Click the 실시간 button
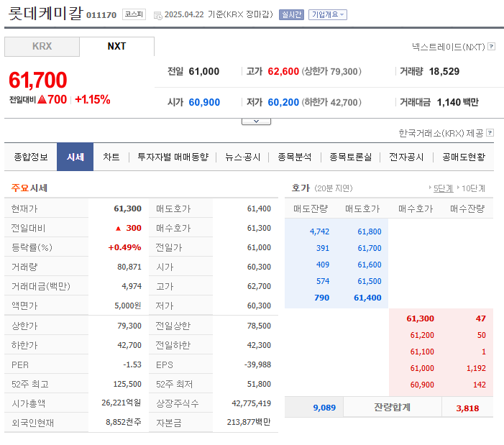 click(291, 14)
